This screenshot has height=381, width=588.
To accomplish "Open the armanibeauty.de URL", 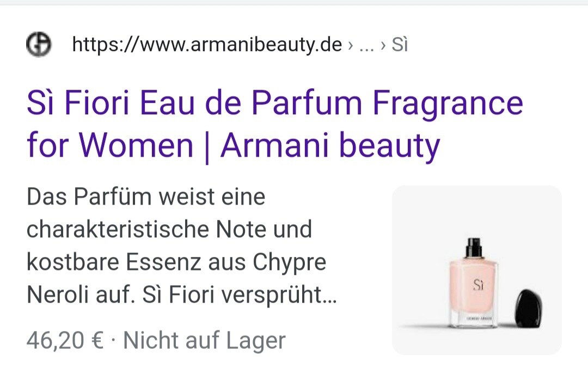I will (x=207, y=45).
